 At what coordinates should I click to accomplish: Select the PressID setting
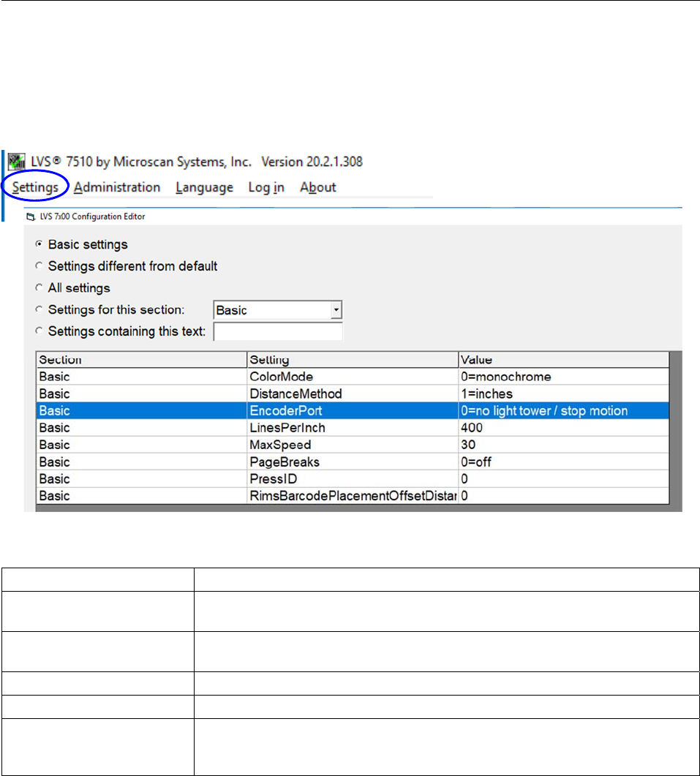(353, 479)
